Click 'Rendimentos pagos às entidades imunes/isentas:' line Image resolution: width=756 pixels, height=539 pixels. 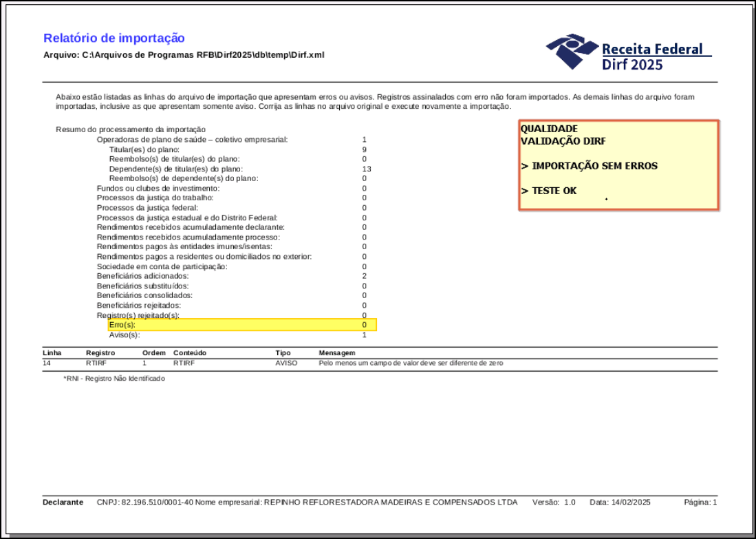click(x=184, y=246)
